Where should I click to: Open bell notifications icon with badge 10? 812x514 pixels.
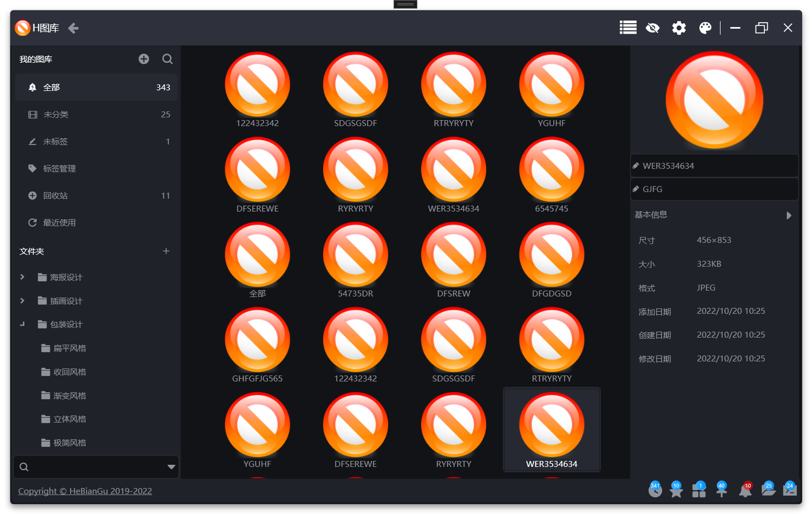pos(745,490)
